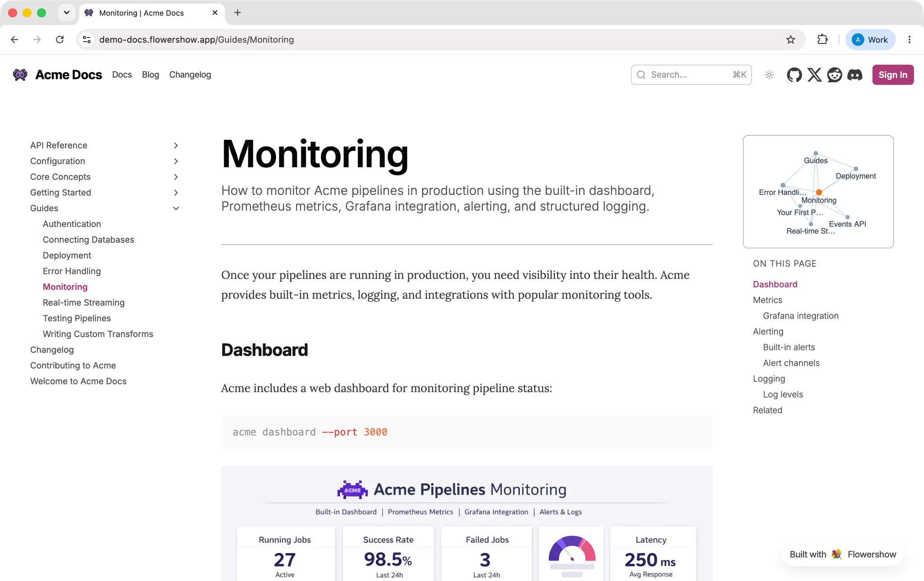The width and height of the screenshot is (924, 581).
Task: Open the tab search dropdown arrow
Action: point(66,13)
